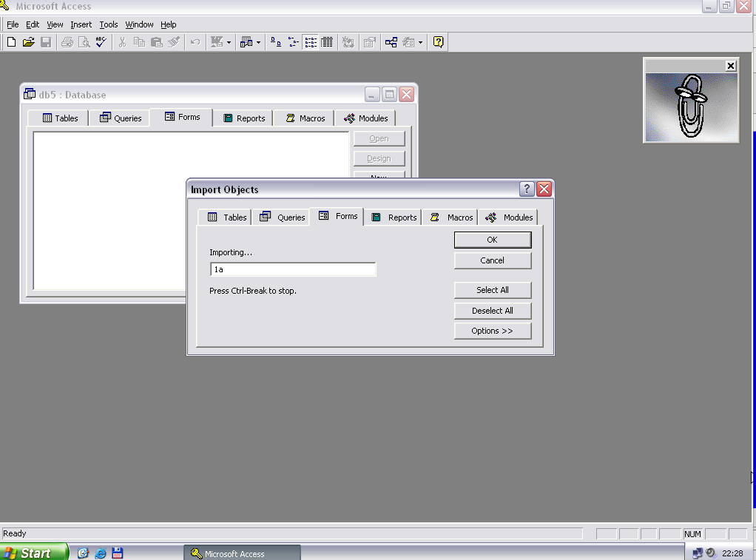Image resolution: width=756 pixels, height=560 pixels.
Task: Click the Analyze toolbar icon
Action: pyautogui.click(x=246, y=42)
